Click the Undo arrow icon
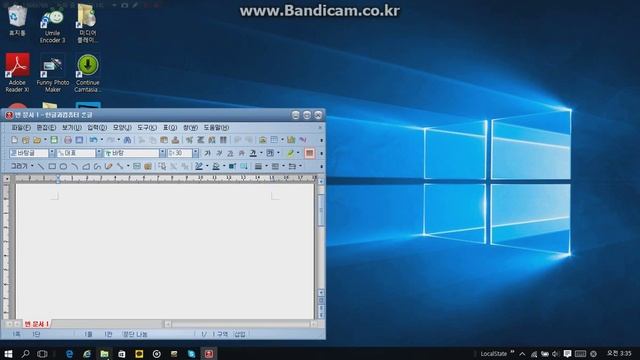This screenshot has height=360, width=640. click(93, 140)
